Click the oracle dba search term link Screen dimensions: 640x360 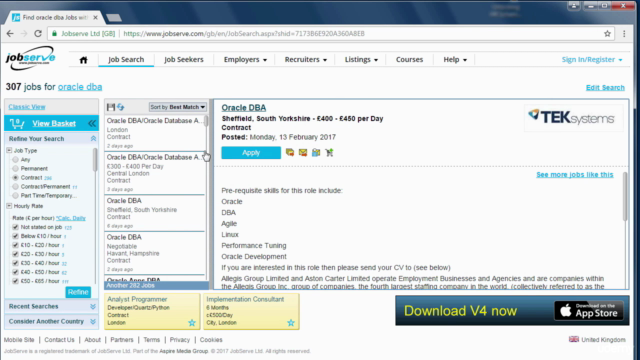[x=80, y=87]
